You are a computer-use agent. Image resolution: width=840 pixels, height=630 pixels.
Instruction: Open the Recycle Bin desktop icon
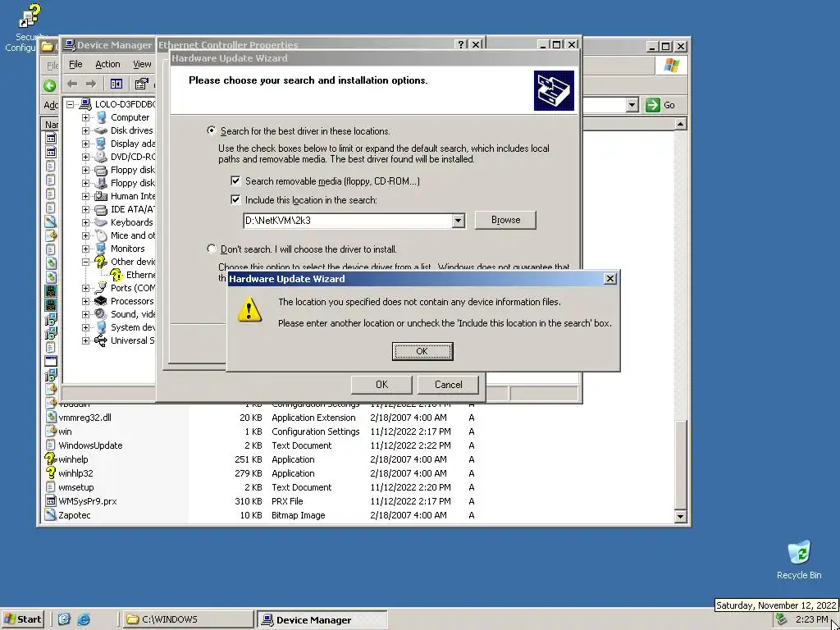pyautogui.click(x=799, y=559)
